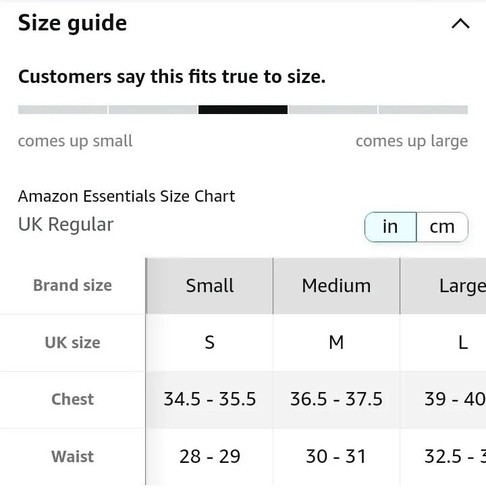Click the Medium chest measurement 36.5 - 37.5
Image resolution: width=486 pixels, height=500 pixels.
[336, 399]
